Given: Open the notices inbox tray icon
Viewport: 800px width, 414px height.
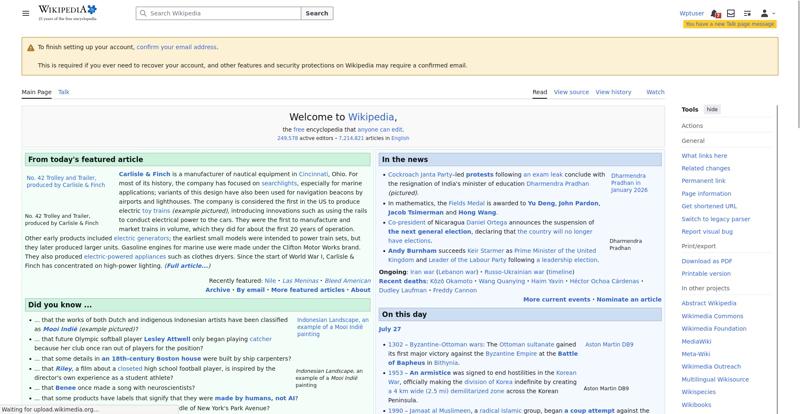Looking at the screenshot, I should coord(731,13).
